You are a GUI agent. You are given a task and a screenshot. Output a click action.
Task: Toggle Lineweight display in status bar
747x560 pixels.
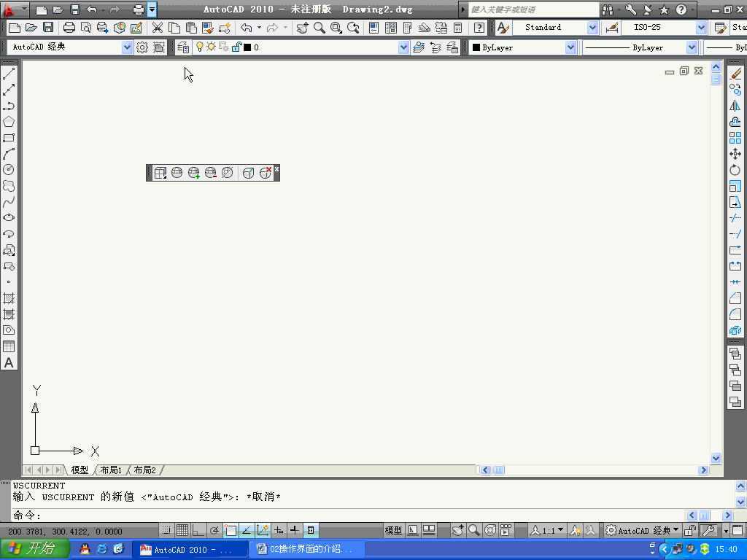(295, 530)
